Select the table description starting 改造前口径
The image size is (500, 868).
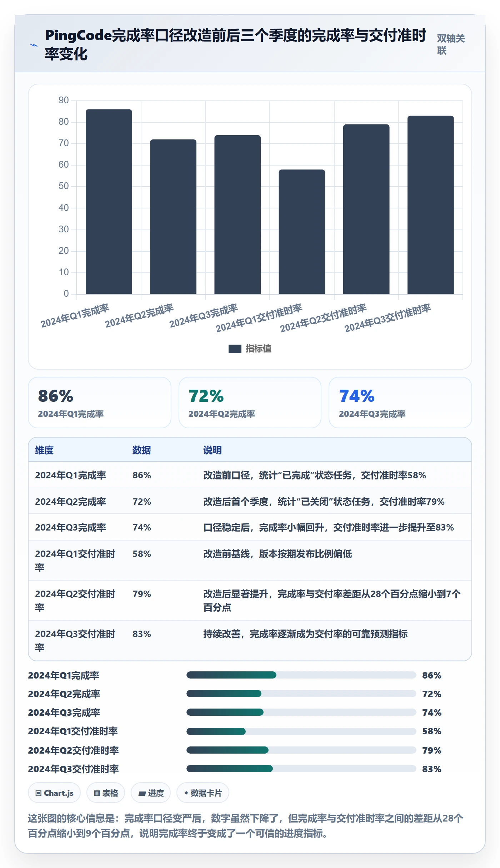[315, 475]
